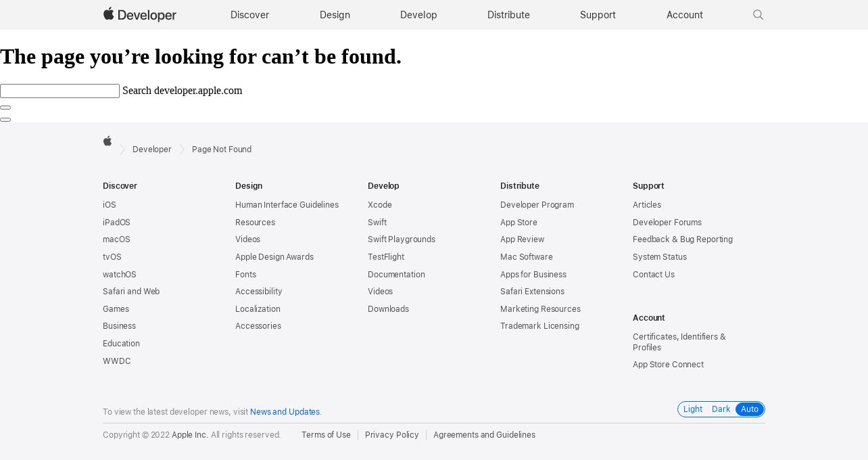Open Safari Extensions footer link

(532, 292)
